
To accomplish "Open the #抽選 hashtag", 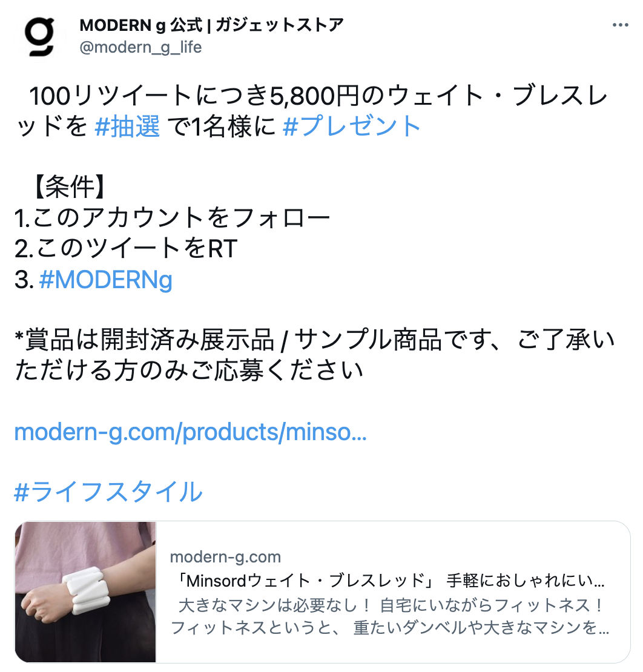I will [x=127, y=127].
